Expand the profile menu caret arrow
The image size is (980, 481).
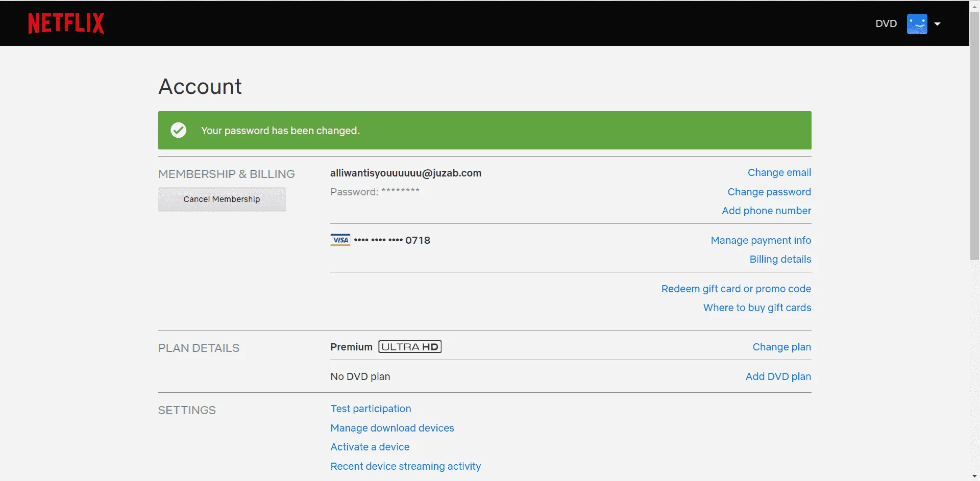[x=937, y=24]
